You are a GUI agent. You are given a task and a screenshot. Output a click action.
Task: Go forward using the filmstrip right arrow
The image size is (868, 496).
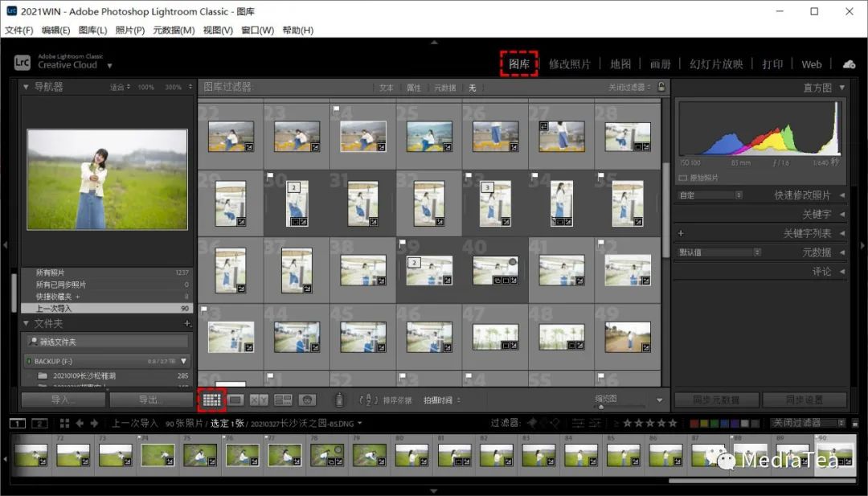click(94, 424)
